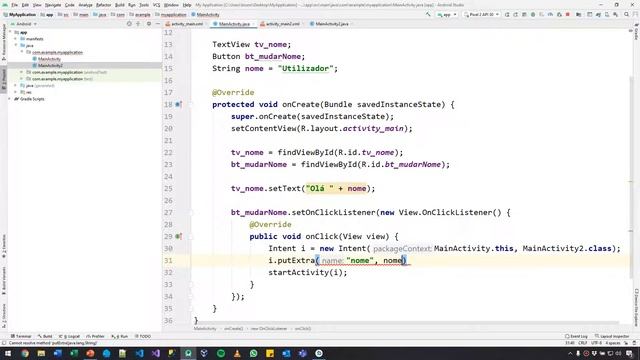Open the Android project view dropdown
Screen dimensions: 640x360
(24, 24)
